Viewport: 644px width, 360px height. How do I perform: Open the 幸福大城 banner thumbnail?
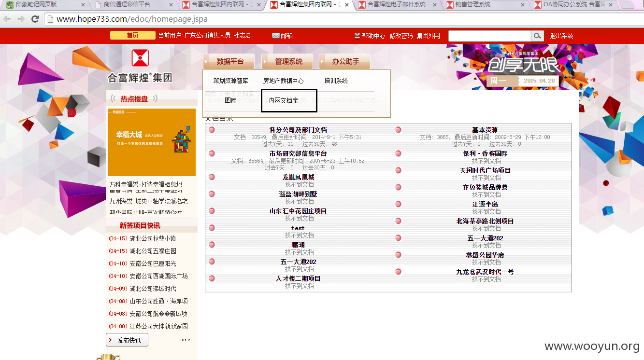[152, 142]
